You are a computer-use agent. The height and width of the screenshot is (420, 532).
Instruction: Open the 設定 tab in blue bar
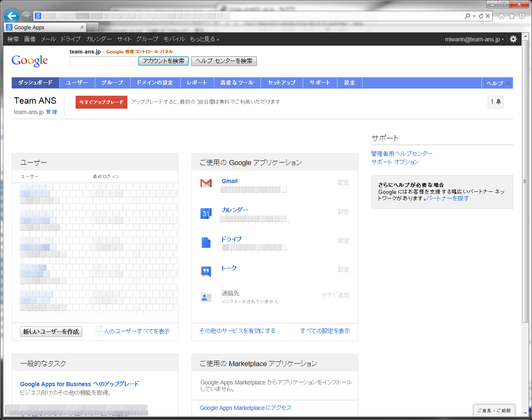(x=350, y=83)
